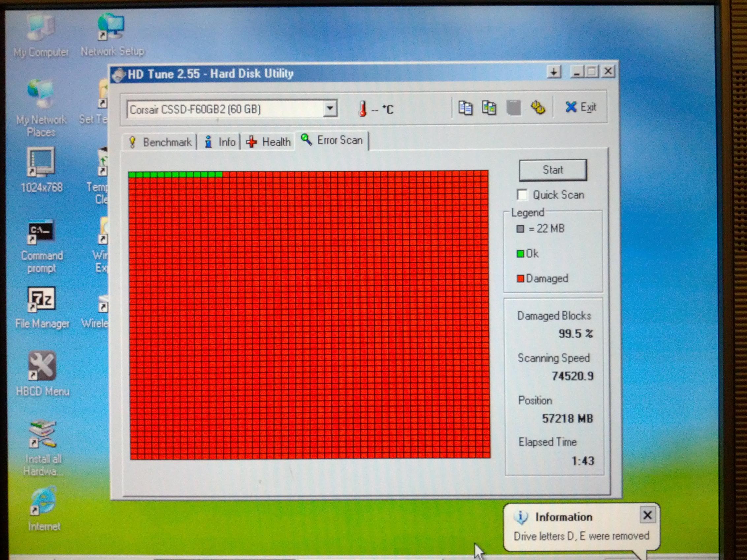Open the Info tab

tap(220, 142)
